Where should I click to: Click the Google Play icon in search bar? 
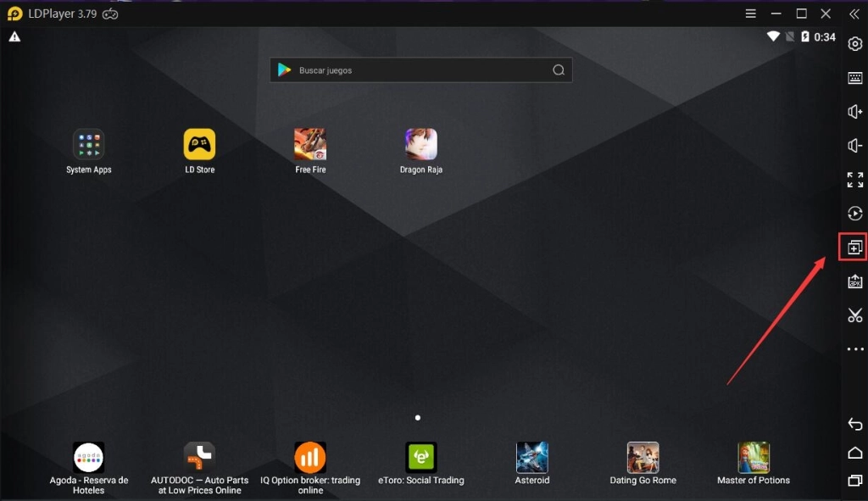coord(285,70)
